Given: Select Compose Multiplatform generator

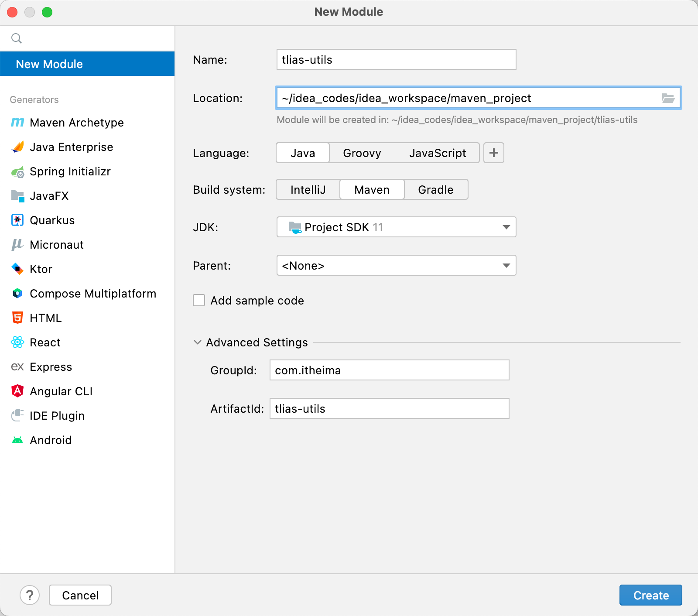Looking at the screenshot, I should point(87,294).
